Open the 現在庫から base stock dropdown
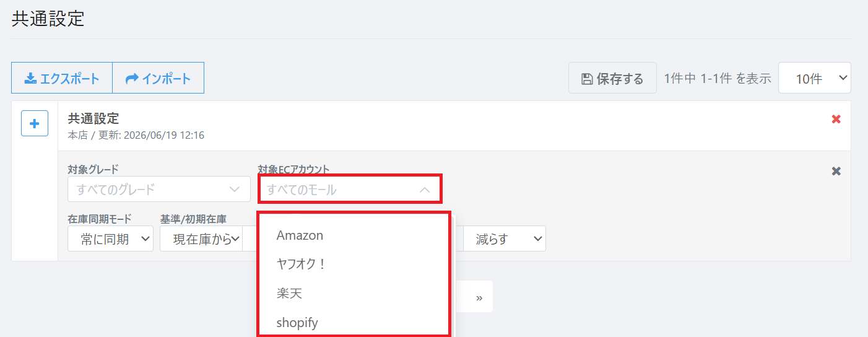Image resolution: width=868 pixels, height=337 pixels. [x=201, y=239]
